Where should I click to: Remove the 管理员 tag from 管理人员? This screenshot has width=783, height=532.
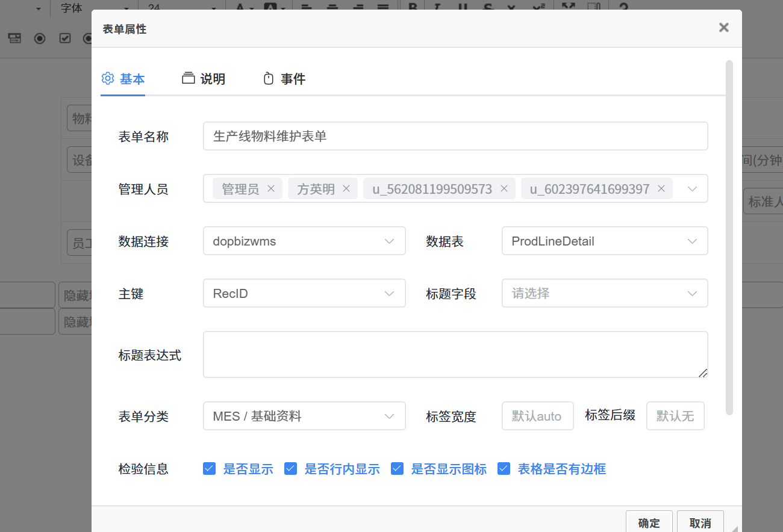point(271,189)
